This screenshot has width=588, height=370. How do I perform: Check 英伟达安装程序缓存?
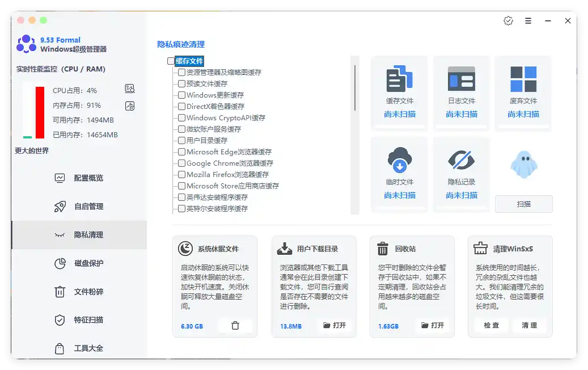tap(181, 197)
